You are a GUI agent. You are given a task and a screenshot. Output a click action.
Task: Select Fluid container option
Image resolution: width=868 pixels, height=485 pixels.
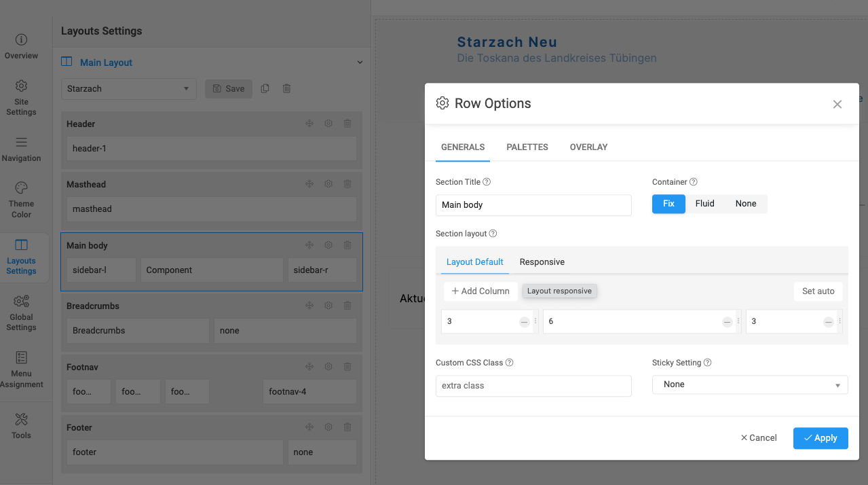tap(704, 204)
